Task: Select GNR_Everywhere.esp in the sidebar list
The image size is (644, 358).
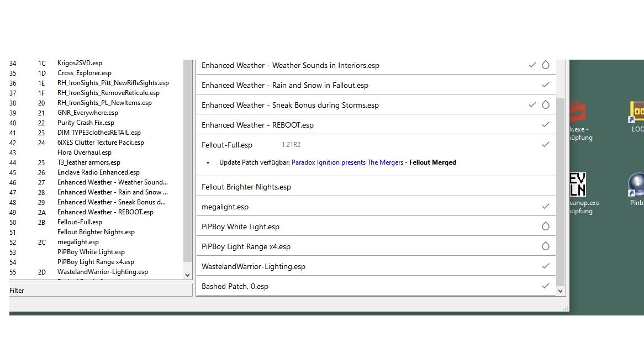Action: tap(87, 113)
